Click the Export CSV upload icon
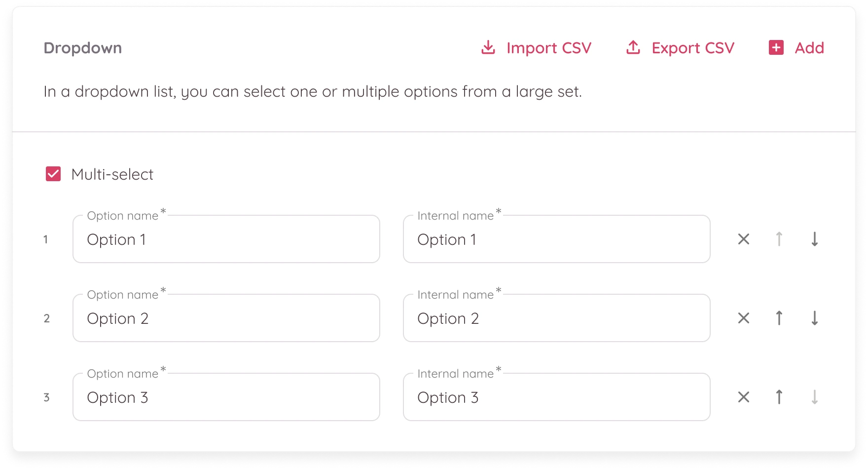Image resolution: width=868 pixels, height=470 pixels. (x=633, y=48)
